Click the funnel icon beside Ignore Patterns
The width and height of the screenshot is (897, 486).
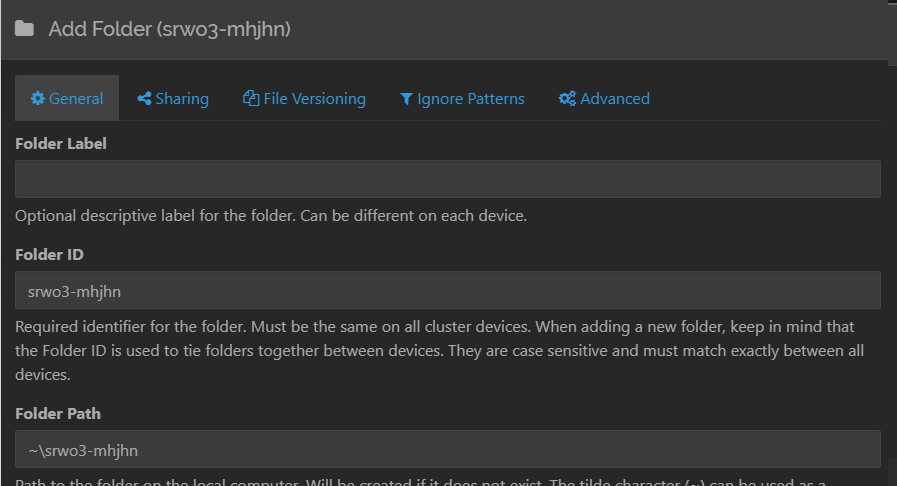click(x=406, y=98)
